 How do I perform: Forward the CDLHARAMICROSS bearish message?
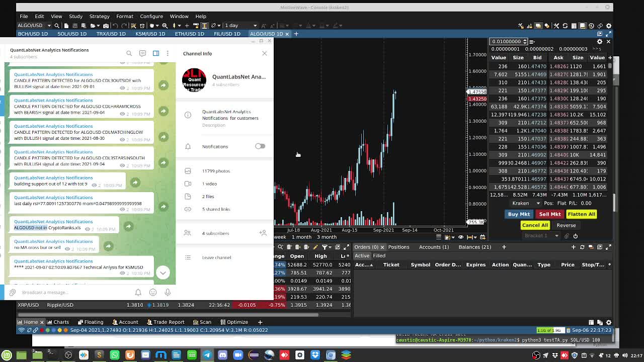pos(163,111)
